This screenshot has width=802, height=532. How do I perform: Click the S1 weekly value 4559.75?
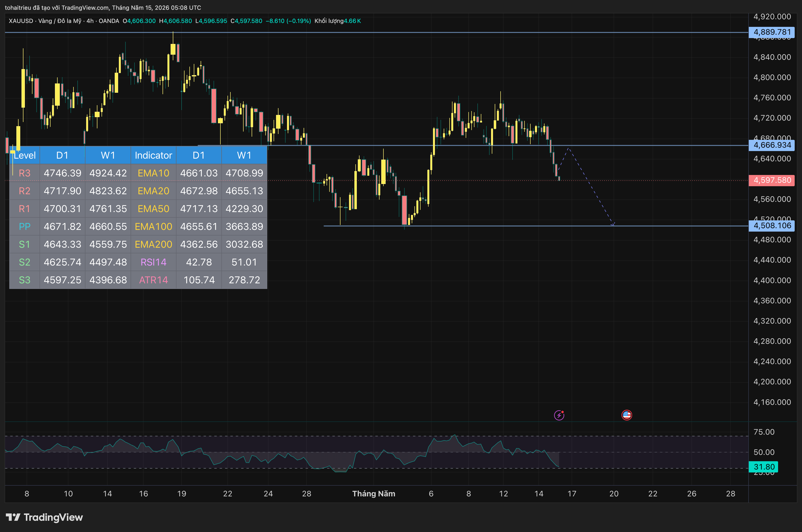[x=108, y=244]
